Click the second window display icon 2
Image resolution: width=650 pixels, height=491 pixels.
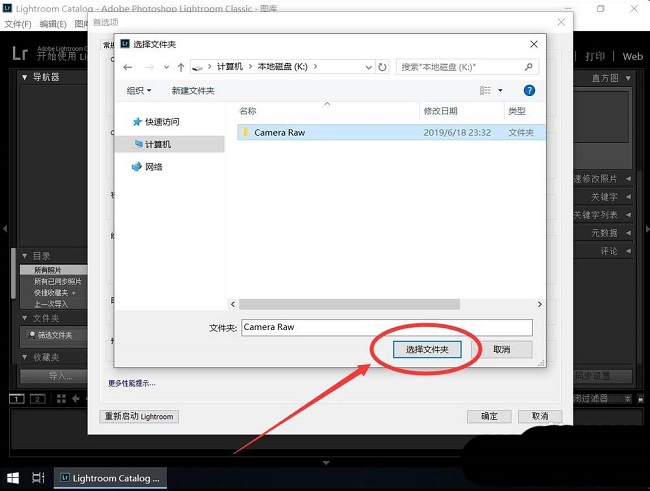tap(37, 399)
